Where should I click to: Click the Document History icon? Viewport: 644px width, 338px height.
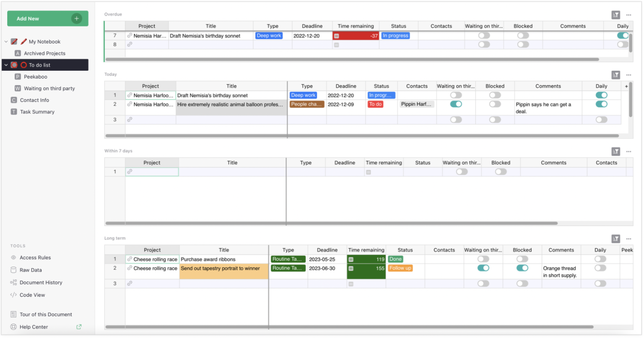tap(14, 282)
